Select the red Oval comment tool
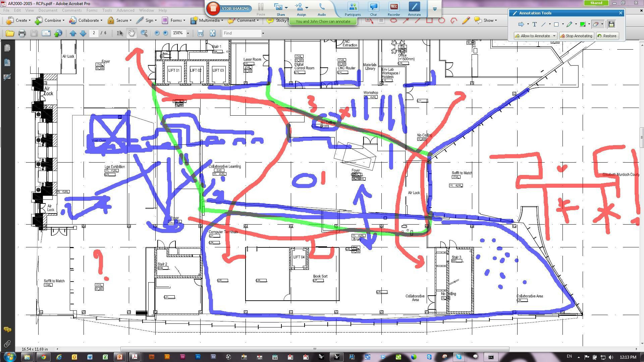Screen dimensions: 644x362 click(x=441, y=21)
